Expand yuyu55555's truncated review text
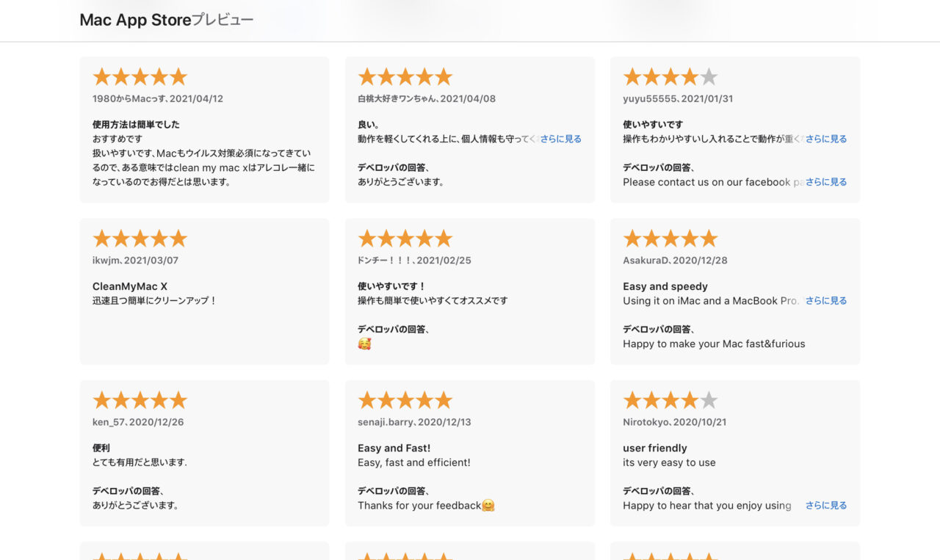The width and height of the screenshot is (940, 560). tap(827, 138)
